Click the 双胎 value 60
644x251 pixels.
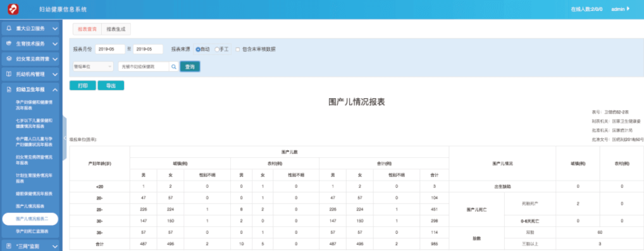(600, 233)
